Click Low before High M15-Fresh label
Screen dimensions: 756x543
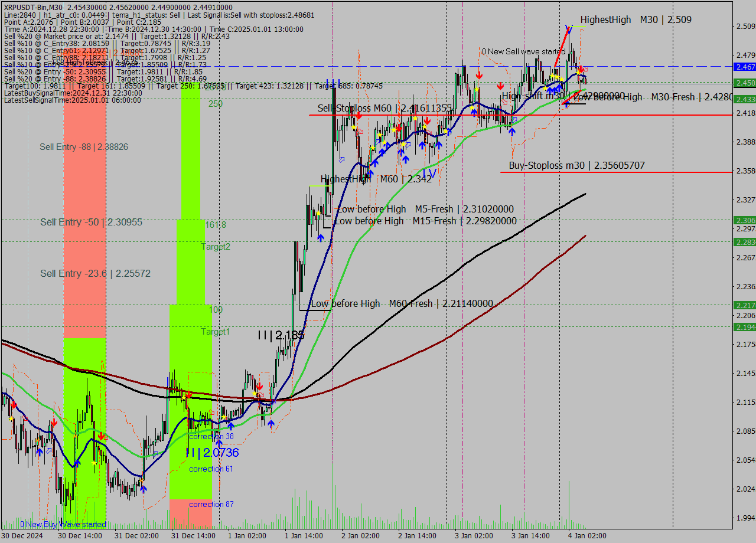(x=425, y=221)
